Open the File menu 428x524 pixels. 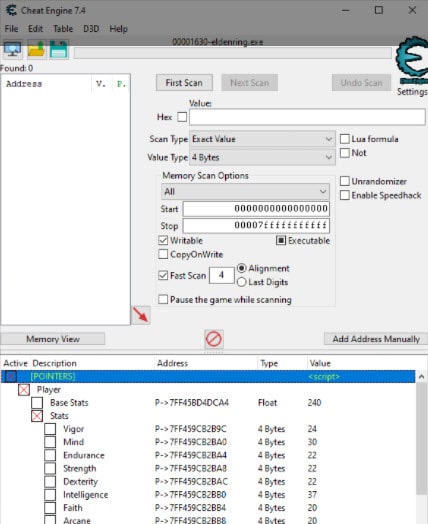(x=11, y=29)
